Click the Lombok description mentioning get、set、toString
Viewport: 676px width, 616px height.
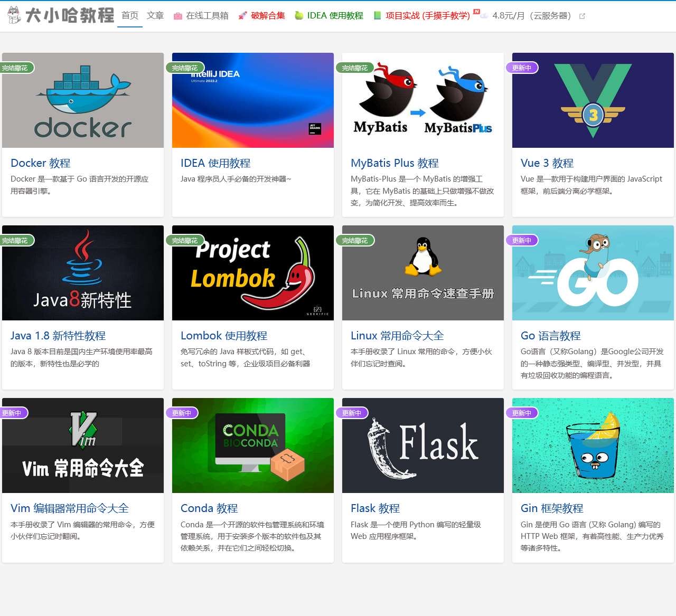246,357
